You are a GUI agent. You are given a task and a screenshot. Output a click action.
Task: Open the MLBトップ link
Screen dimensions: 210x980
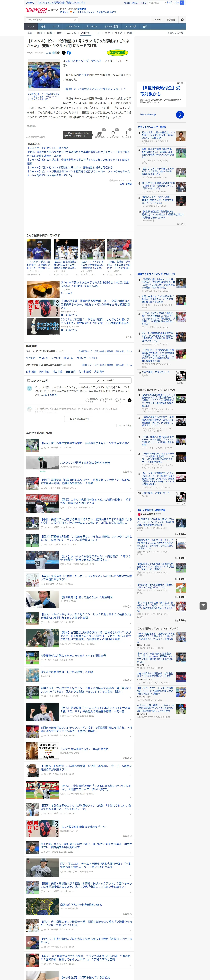point(87,365)
